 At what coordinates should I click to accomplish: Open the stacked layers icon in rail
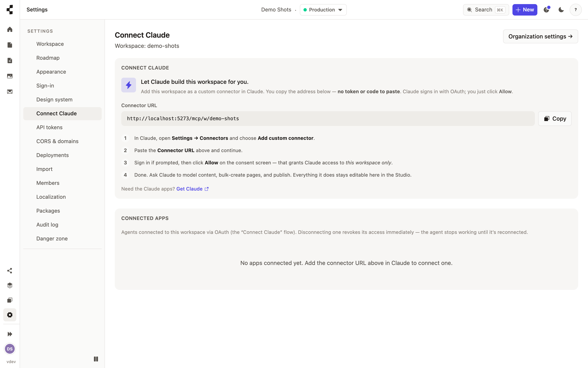click(10, 285)
